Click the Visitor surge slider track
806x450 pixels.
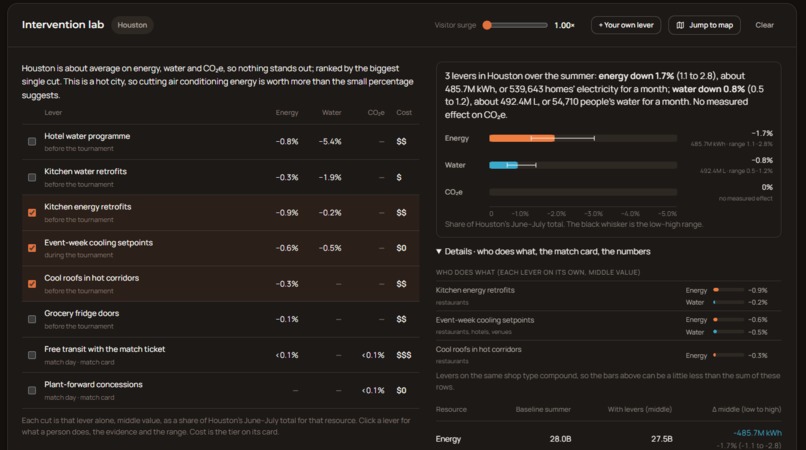tap(516, 25)
